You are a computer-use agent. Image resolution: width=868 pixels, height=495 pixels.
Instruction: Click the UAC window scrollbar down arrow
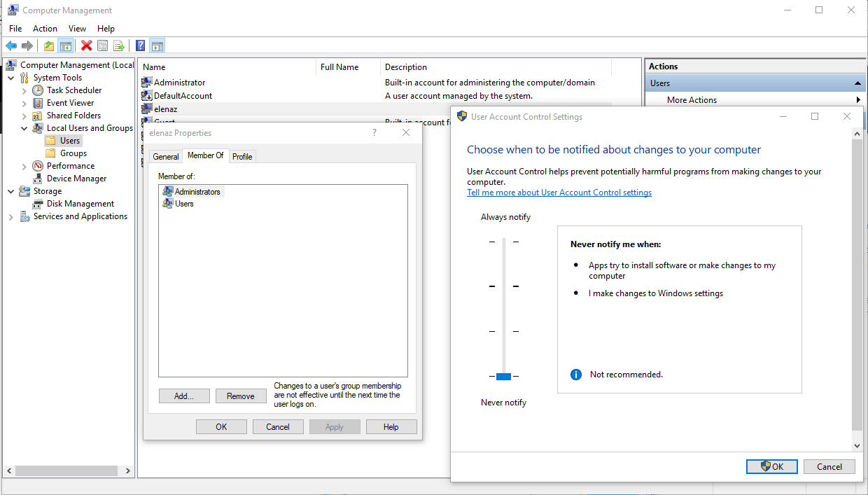click(x=857, y=445)
